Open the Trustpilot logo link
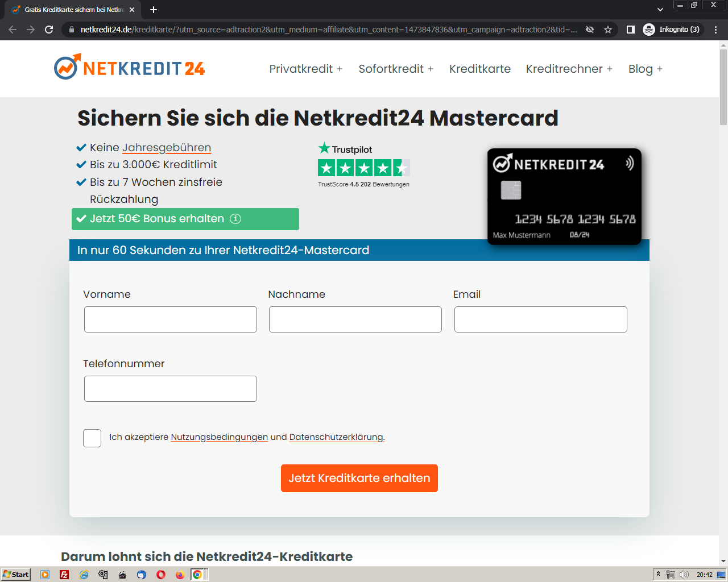 click(345, 149)
